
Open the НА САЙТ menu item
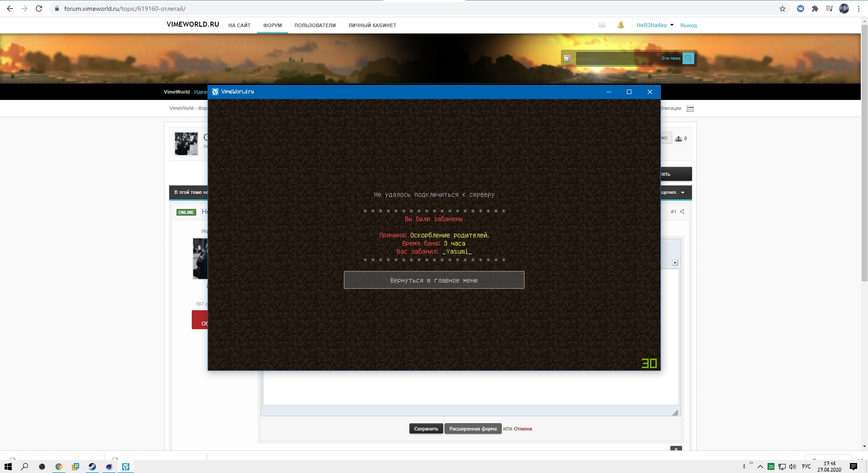(239, 25)
